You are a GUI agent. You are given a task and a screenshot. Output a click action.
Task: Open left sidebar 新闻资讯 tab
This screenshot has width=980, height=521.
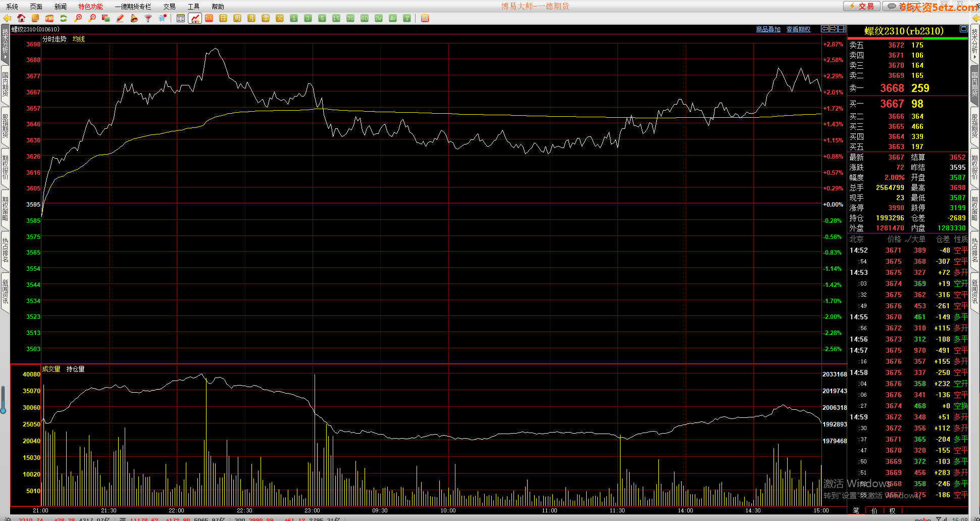(x=5, y=292)
